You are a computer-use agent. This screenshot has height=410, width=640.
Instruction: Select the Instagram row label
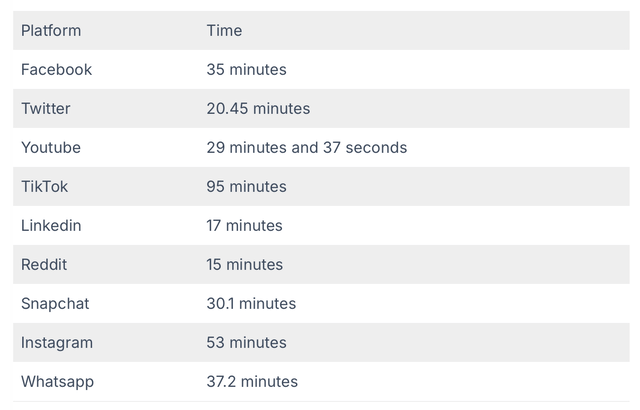(57, 343)
